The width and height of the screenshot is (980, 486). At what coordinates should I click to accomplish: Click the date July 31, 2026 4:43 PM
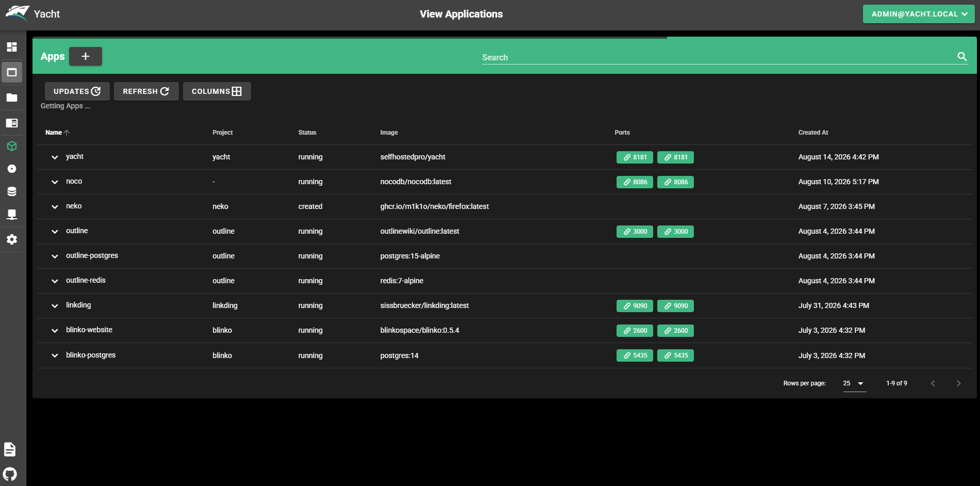click(834, 305)
